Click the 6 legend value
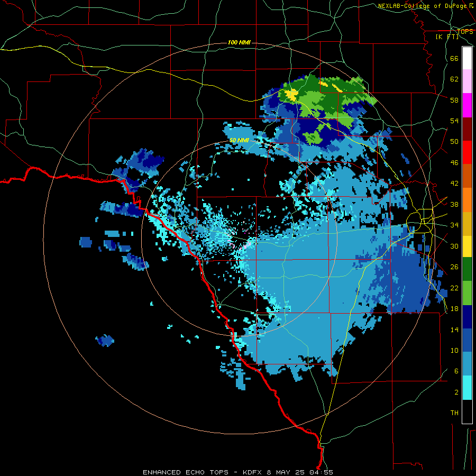Screen dimensions: 476x476 [456, 371]
